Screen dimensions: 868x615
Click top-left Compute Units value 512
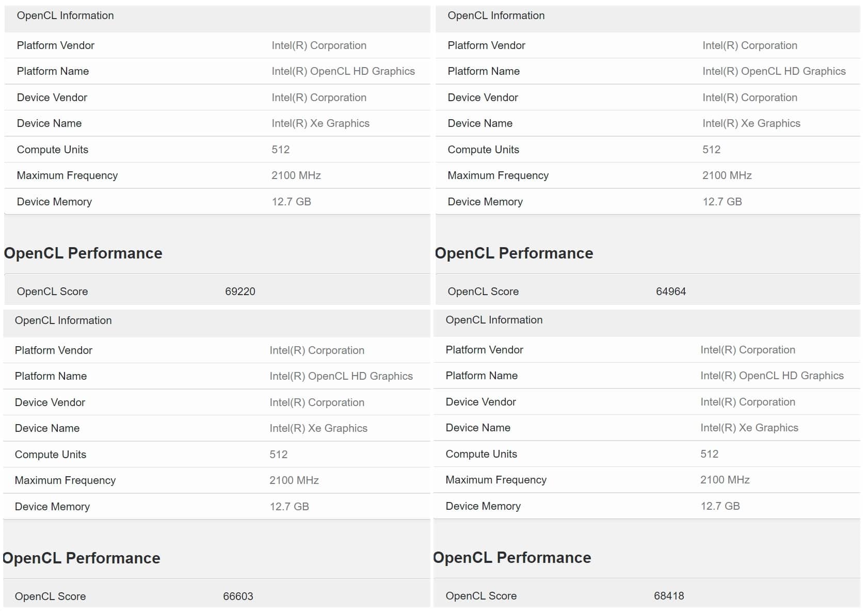point(281,150)
